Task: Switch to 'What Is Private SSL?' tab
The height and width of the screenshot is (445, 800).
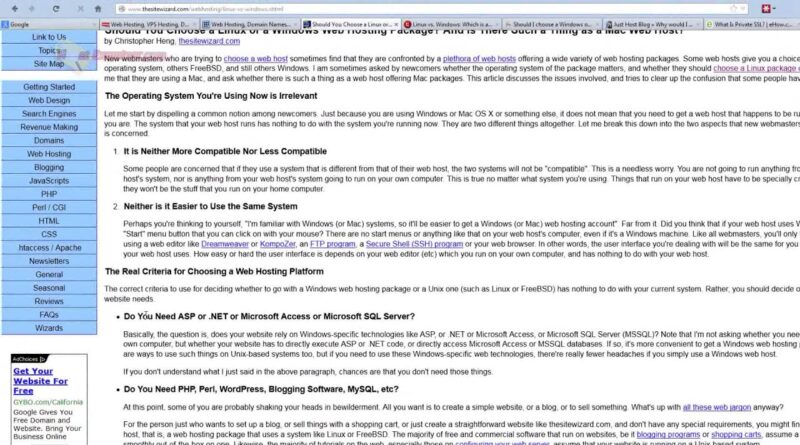Action: tap(752, 24)
